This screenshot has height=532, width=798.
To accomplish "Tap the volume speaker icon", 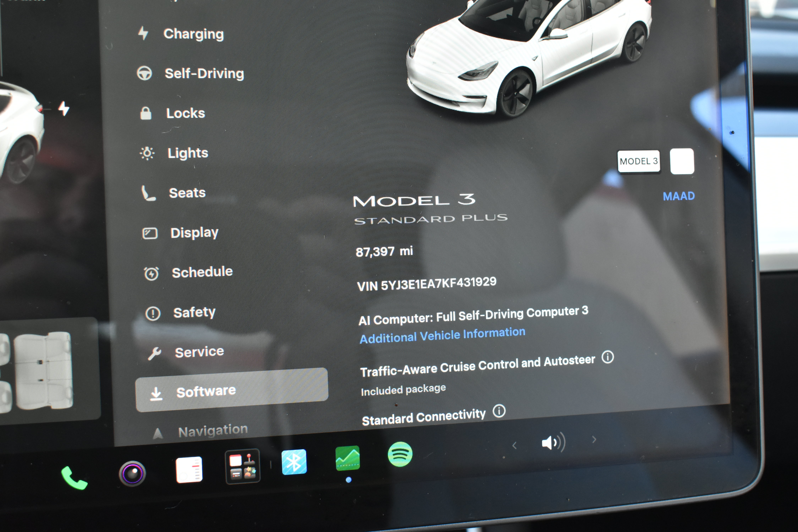I will click(x=553, y=442).
